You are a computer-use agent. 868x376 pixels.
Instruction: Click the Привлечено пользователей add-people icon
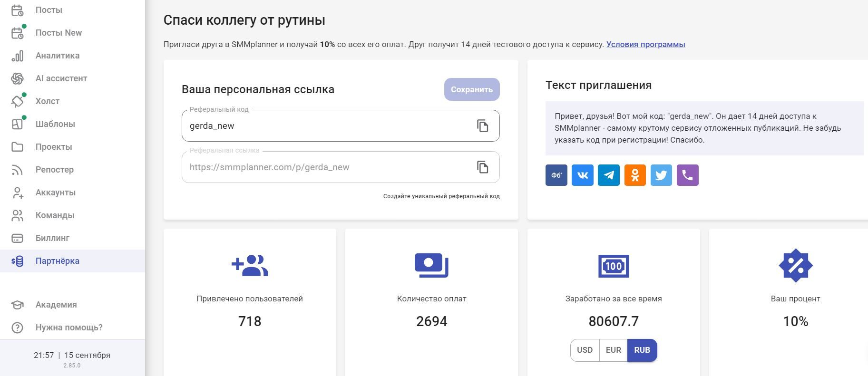point(250,265)
